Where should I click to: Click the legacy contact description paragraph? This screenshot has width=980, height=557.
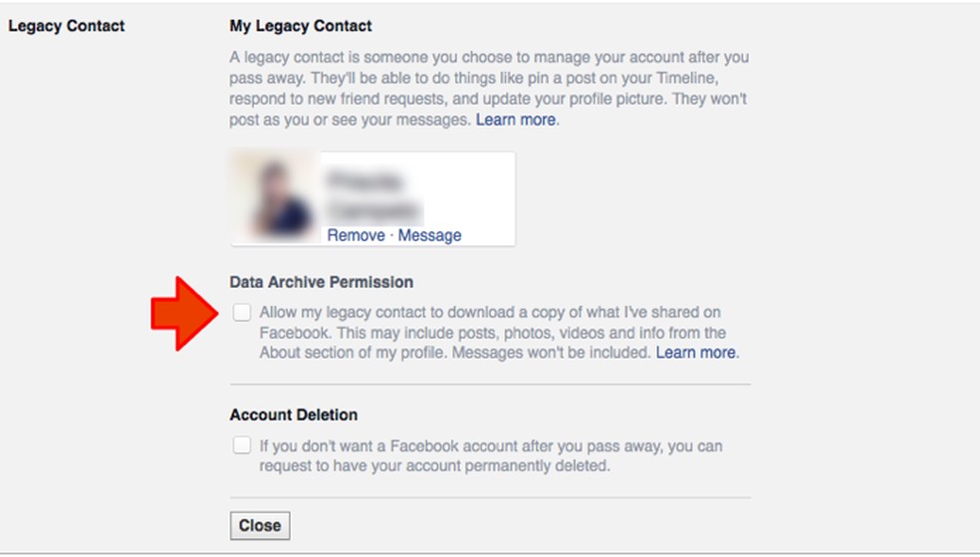488,90
